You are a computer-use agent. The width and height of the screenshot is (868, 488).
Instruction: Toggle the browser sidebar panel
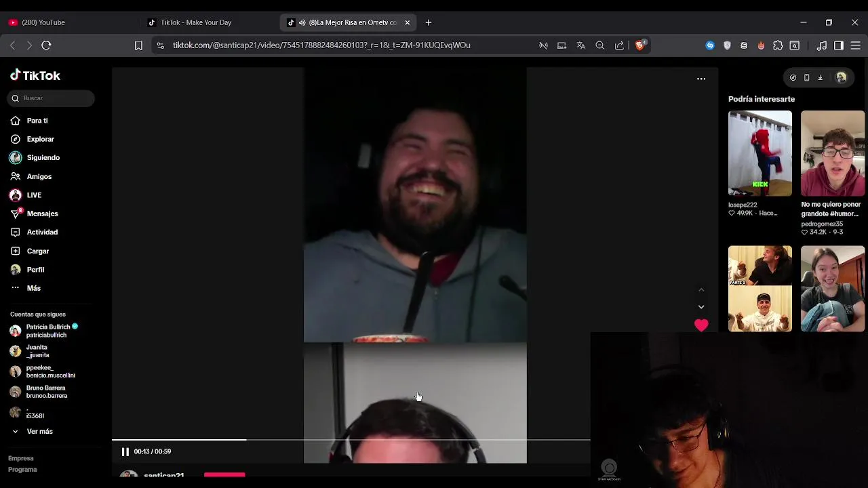click(839, 45)
